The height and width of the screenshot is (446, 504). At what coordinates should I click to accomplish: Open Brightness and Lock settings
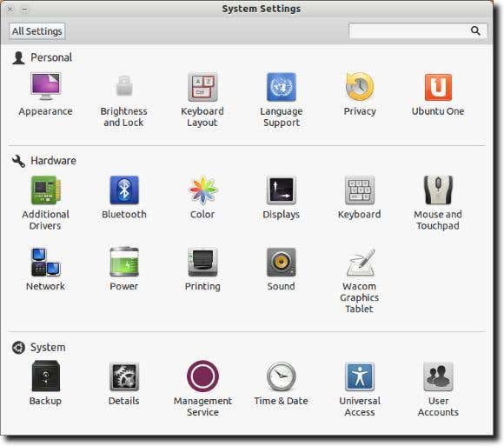[123, 100]
